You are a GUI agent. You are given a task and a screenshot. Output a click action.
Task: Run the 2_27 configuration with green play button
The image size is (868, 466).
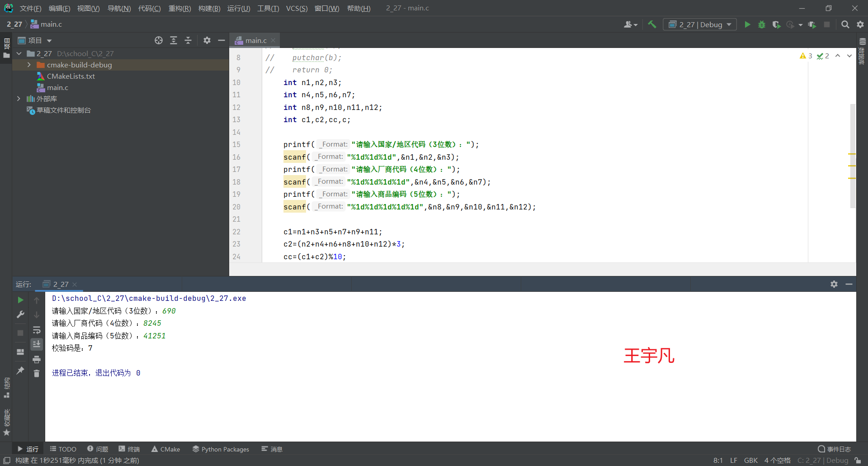747,24
